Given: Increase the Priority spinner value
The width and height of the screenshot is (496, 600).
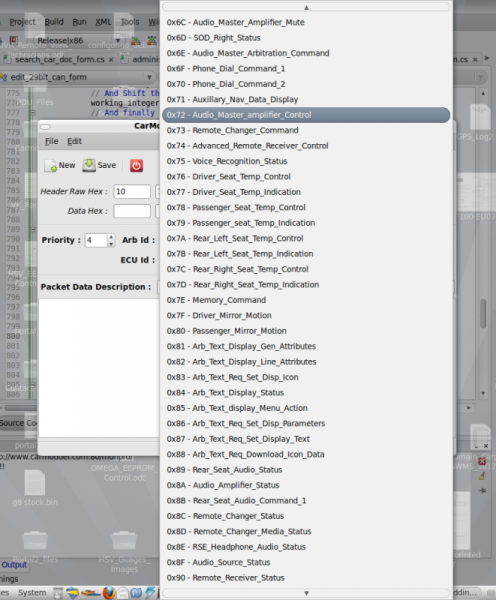Looking at the screenshot, I should click(x=111, y=237).
